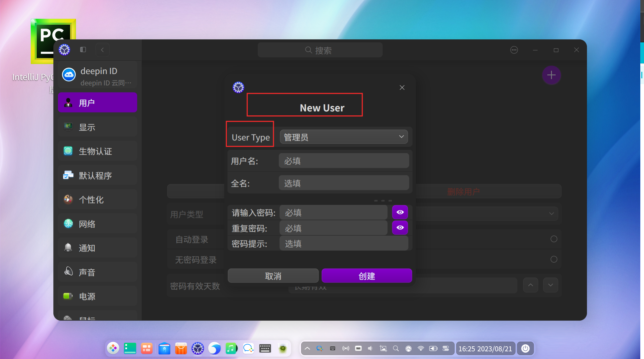Reveal the repeated password using its eye icon
Screen dimensions: 644x359
(400, 228)
